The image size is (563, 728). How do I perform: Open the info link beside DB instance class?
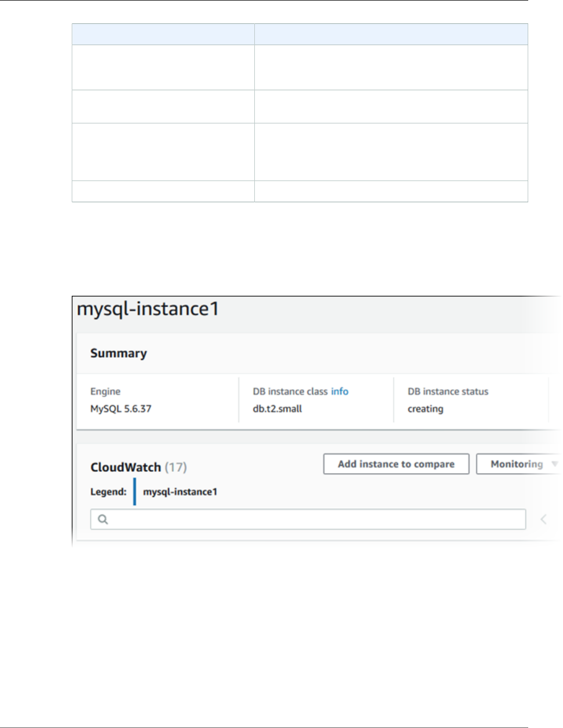point(340,391)
